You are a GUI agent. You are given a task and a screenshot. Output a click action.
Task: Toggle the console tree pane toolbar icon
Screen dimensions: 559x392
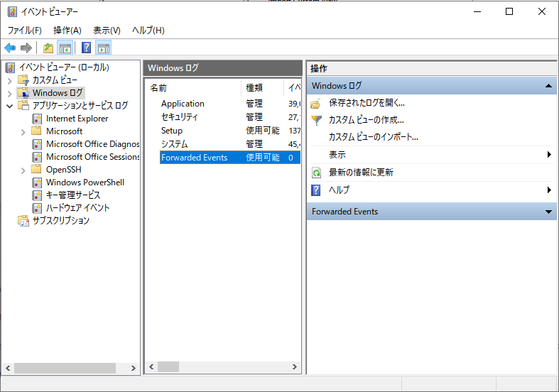click(x=65, y=48)
